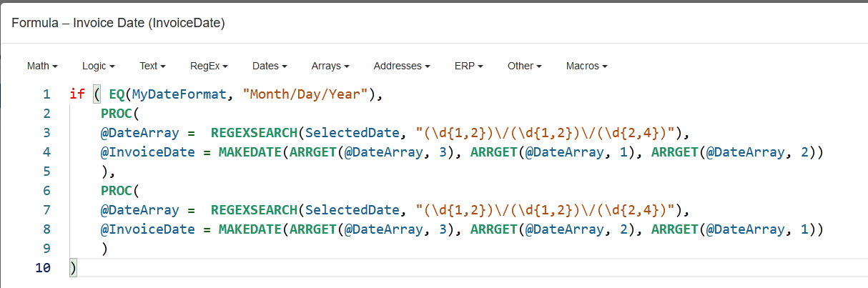Open the Text functions menu
The image size is (868, 288).
click(152, 66)
